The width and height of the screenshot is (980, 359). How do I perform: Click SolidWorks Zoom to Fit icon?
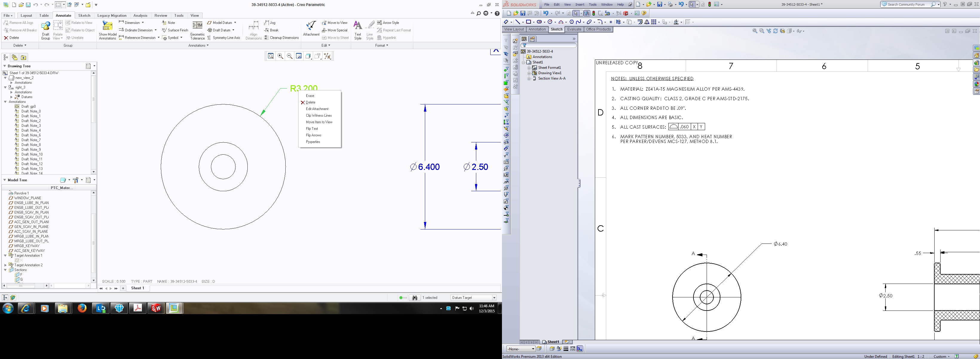(x=755, y=31)
